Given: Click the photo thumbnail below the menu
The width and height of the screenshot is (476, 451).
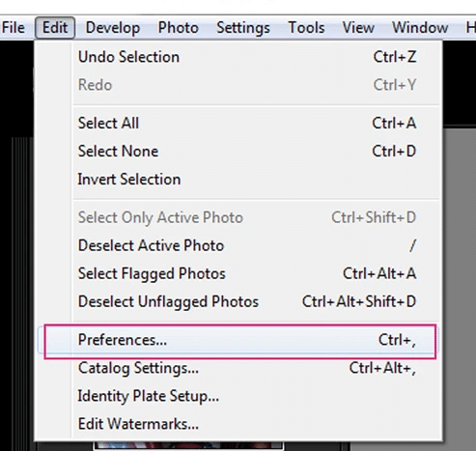Looking at the screenshot, I should tap(188, 445).
